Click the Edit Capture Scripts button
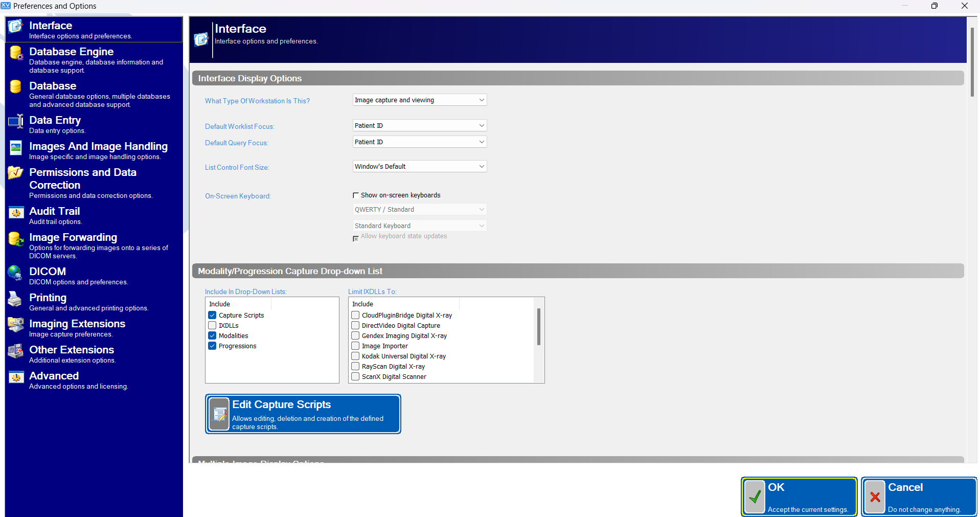The image size is (980, 517). (x=303, y=414)
